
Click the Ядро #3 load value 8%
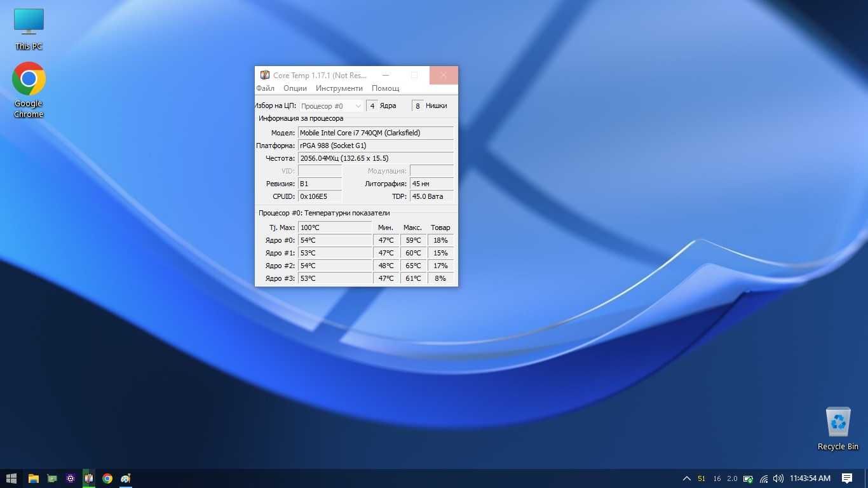pyautogui.click(x=440, y=278)
